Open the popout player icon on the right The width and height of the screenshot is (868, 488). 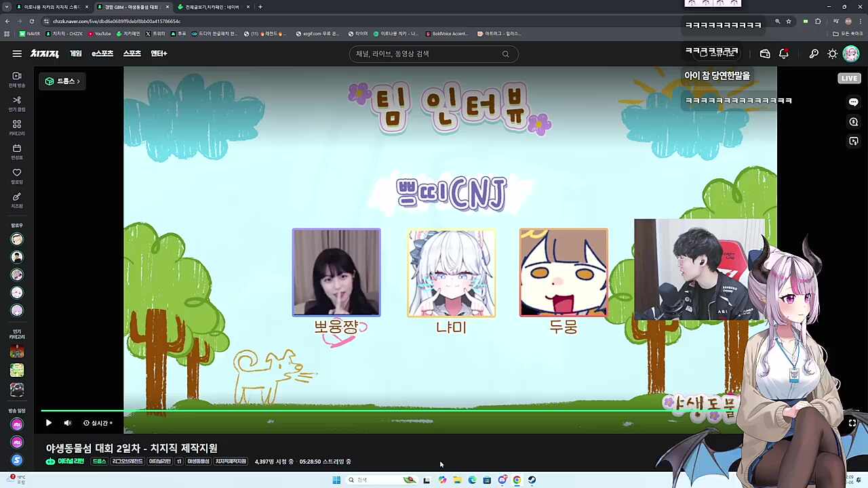[x=853, y=141]
